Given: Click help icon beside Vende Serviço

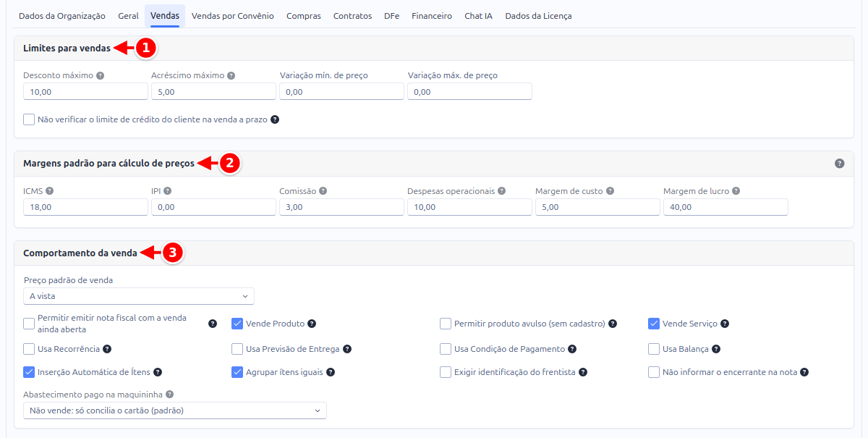Looking at the screenshot, I should (x=725, y=324).
